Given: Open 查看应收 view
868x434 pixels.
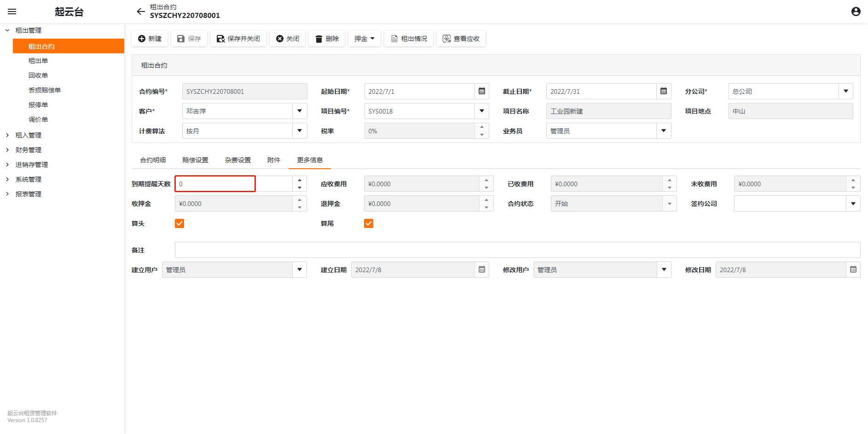Looking at the screenshot, I should click(461, 39).
